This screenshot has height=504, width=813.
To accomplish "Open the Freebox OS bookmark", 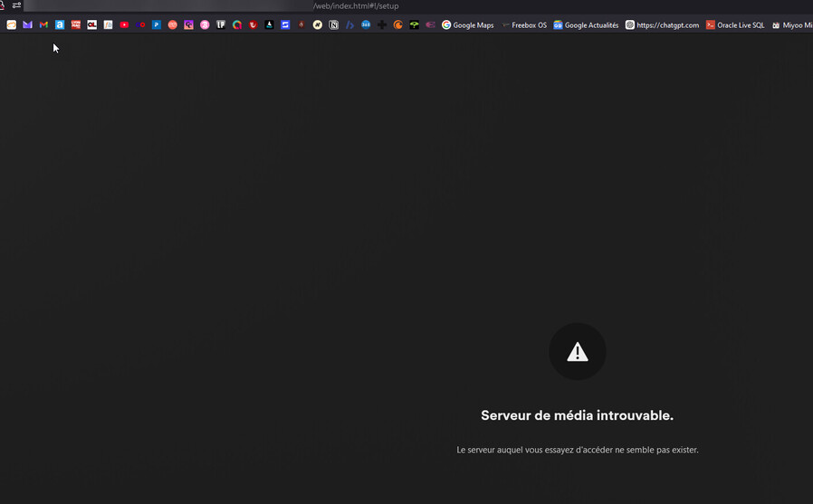I will tap(523, 24).
